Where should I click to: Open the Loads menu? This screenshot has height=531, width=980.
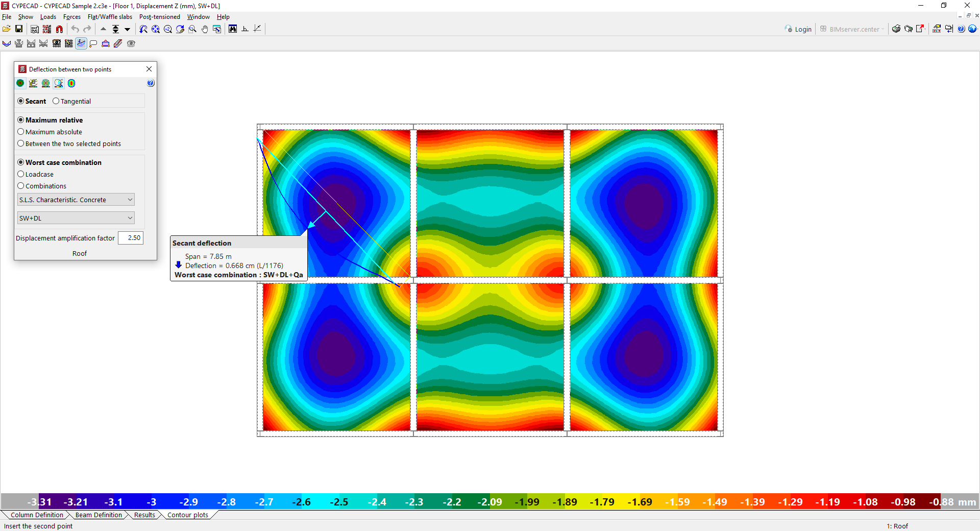pyautogui.click(x=48, y=17)
